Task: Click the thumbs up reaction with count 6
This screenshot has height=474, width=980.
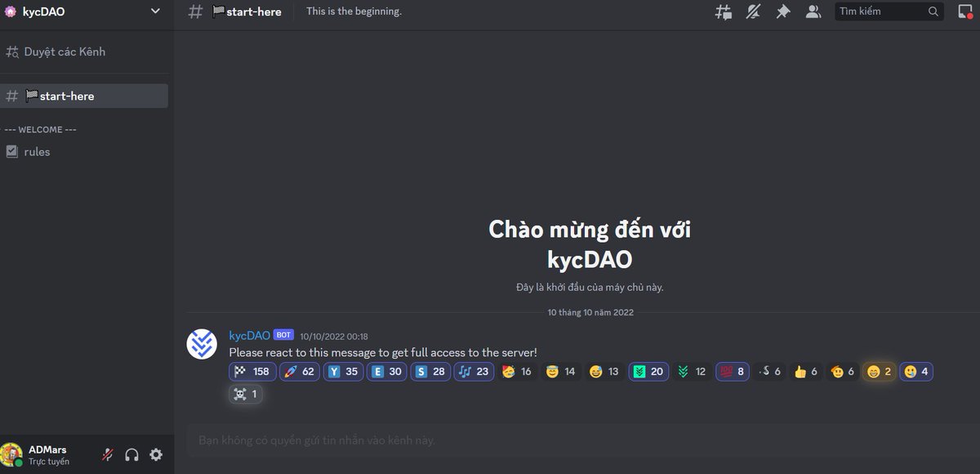Action: (805, 371)
